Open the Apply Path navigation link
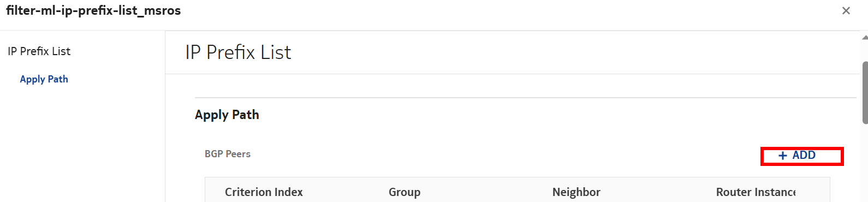Viewport: 868px width, 202px height. click(44, 79)
